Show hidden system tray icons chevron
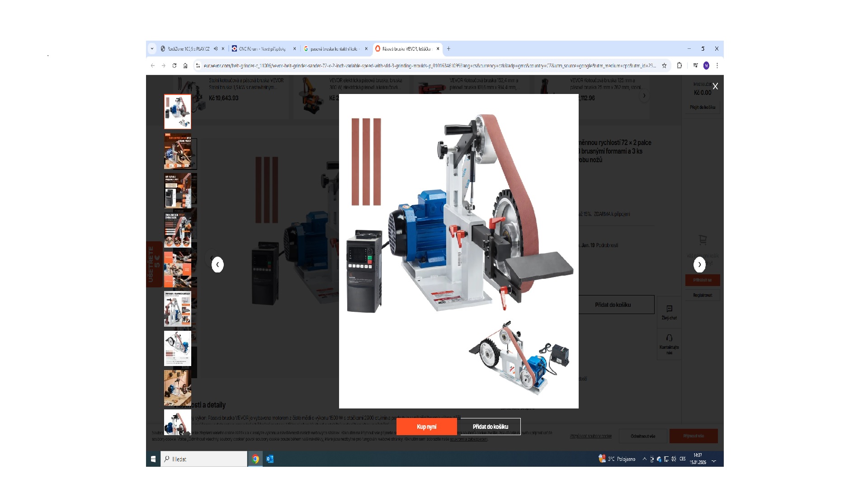Image resolution: width=868 pixels, height=488 pixels. pyautogui.click(x=644, y=459)
